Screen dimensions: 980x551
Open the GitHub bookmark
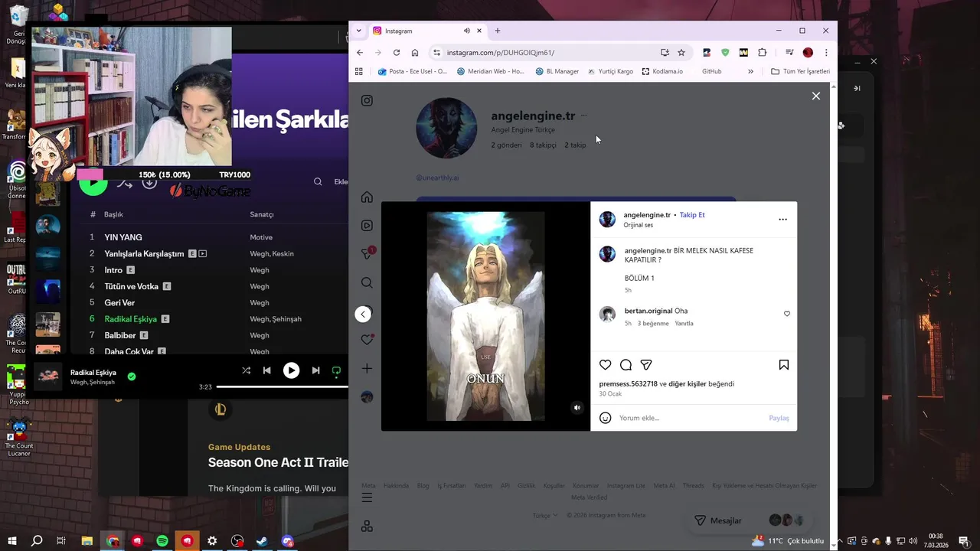(x=711, y=71)
